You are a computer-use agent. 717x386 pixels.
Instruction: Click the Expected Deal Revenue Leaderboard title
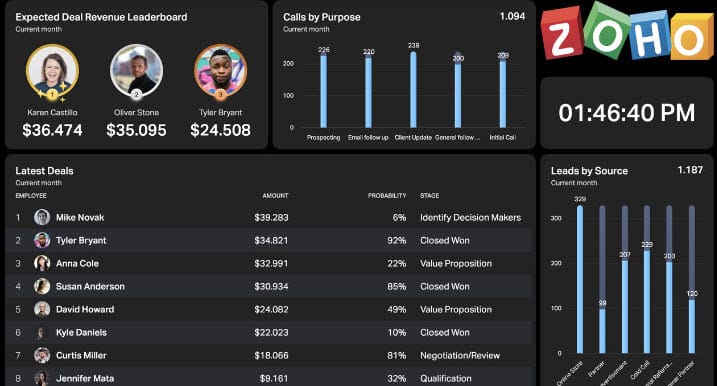[101, 17]
